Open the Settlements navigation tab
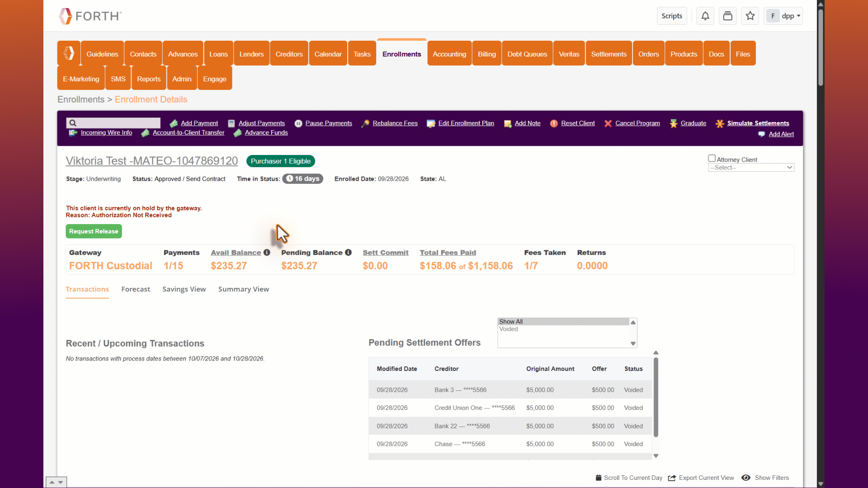868x488 pixels. click(609, 53)
